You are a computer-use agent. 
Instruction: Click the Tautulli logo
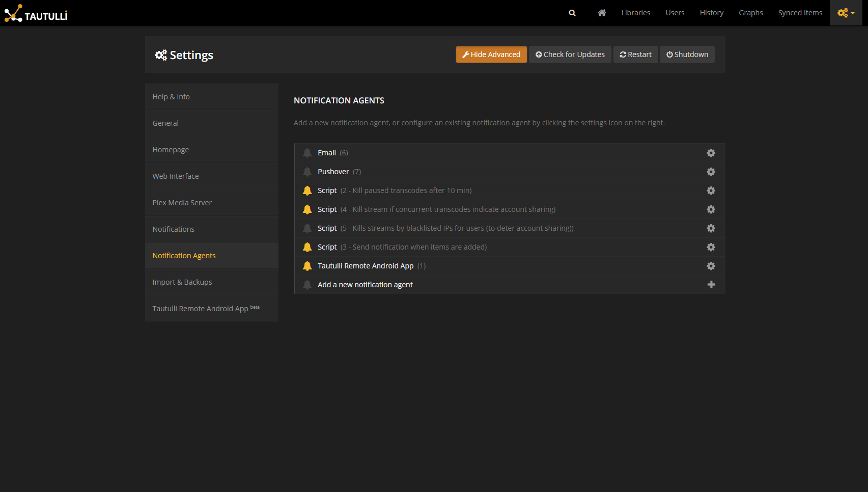36,14
